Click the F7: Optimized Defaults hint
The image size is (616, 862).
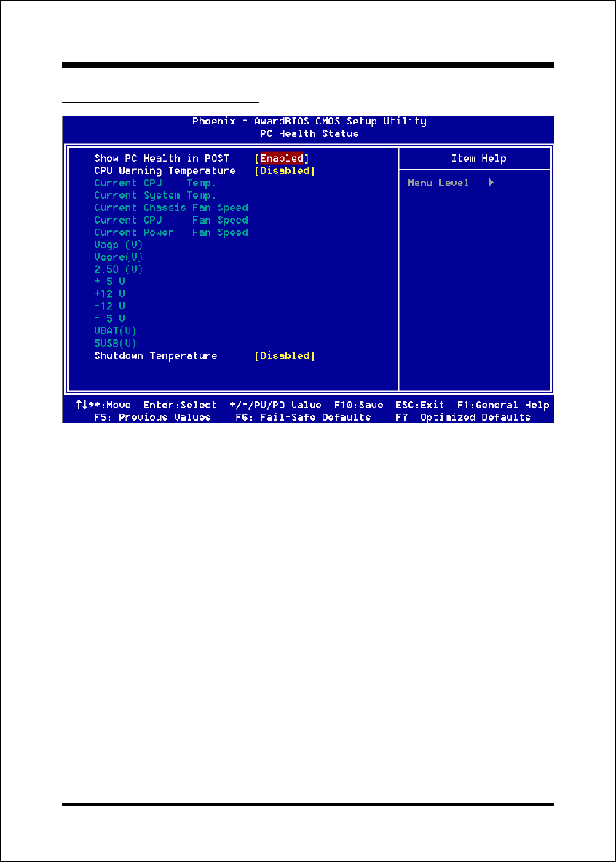point(463,417)
